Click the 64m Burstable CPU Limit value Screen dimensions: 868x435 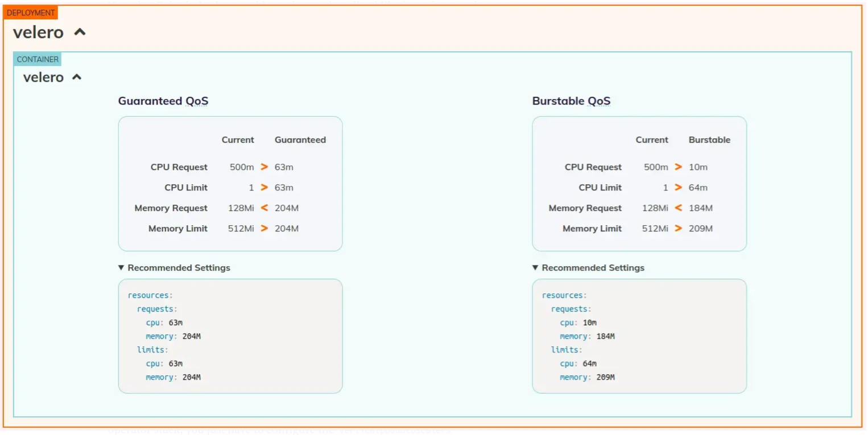coord(698,188)
